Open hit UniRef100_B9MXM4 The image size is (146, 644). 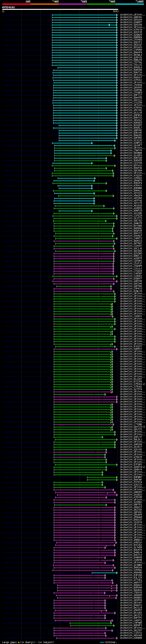click(131, 70)
